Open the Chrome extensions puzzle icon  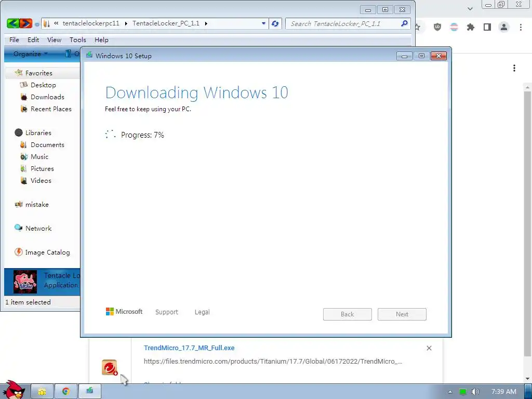pyautogui.click(x=471, y=27)
